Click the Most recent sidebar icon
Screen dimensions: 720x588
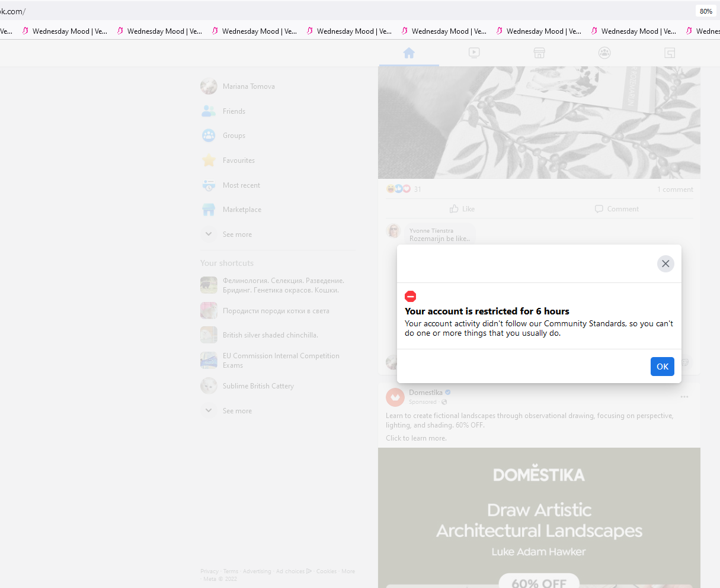[x=209, y=185]
